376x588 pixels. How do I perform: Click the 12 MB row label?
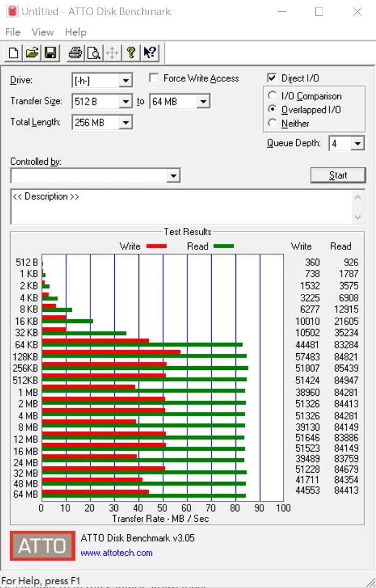coord(25,439)
